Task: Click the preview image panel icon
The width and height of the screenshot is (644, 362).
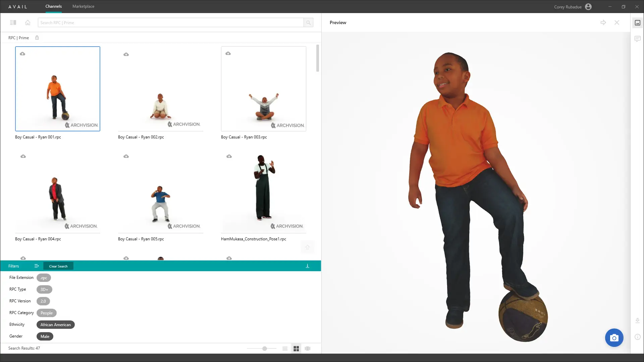Action: [x=637, y=23]
